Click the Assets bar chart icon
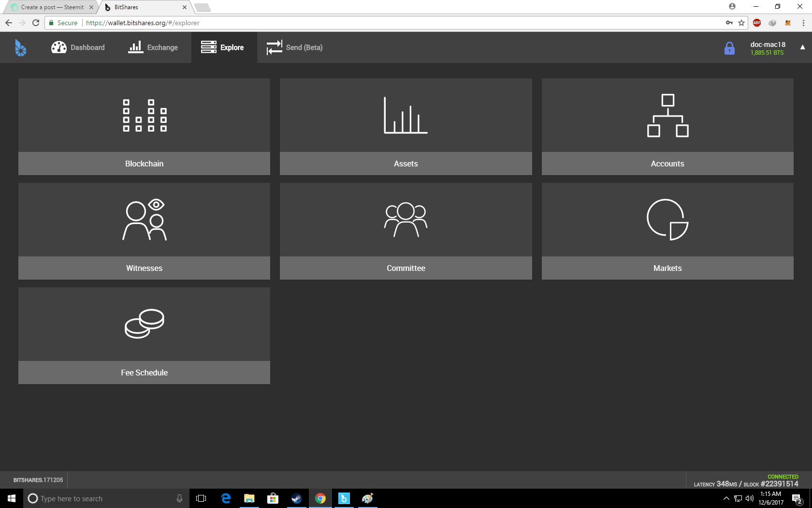This screenshot has width=812, height=508. coord(406,115)
